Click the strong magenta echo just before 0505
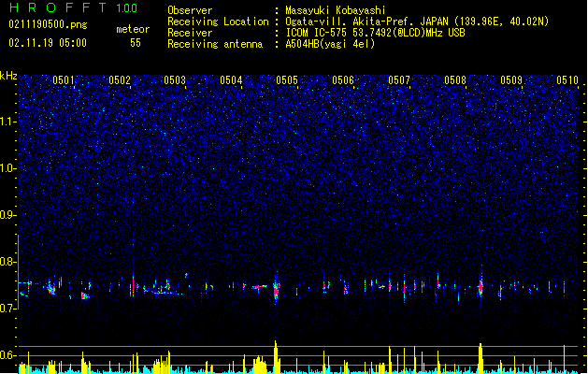588x374 pixels. coord(277,289)
